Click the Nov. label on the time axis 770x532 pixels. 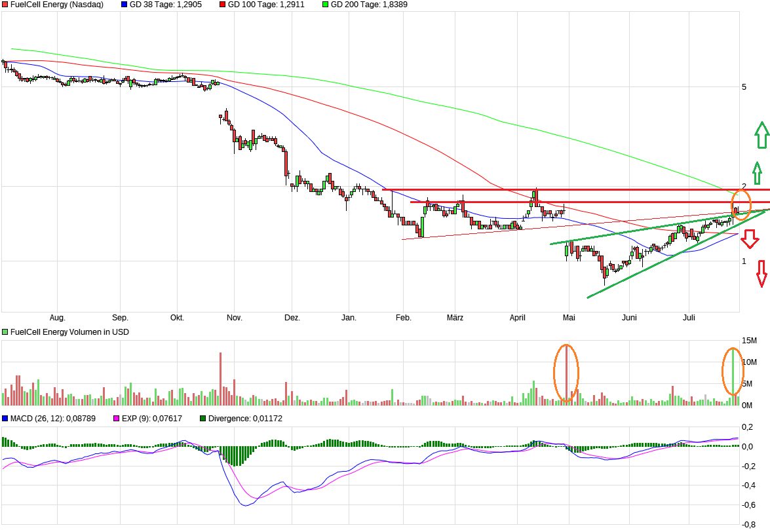coord(234,318)
